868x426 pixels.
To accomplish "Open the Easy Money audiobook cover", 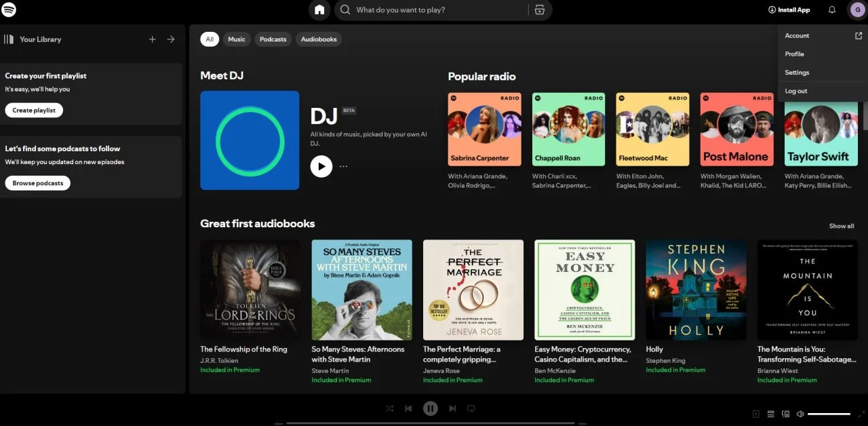I will (x=585, y=290).
